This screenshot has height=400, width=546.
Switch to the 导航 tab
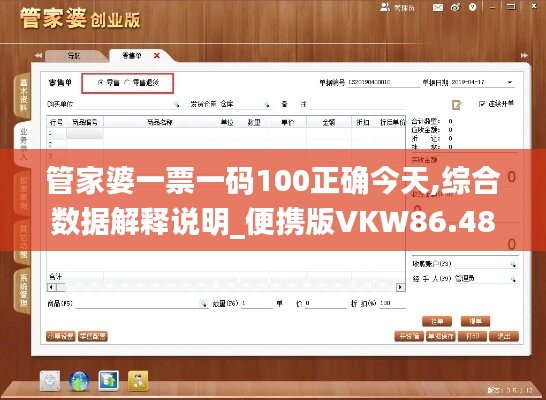(x=74, y=56)
